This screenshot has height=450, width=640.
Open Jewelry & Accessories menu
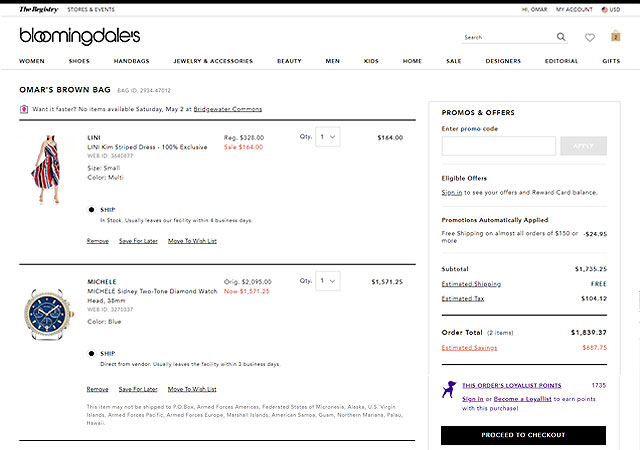[x=213, y=61]
